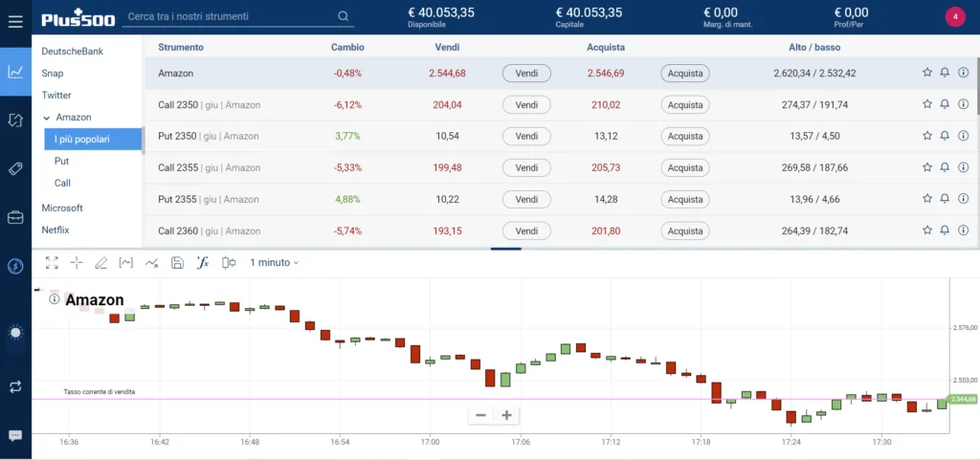
Task: Click the 2.544,68 current price label
Action: click(963, 399)
